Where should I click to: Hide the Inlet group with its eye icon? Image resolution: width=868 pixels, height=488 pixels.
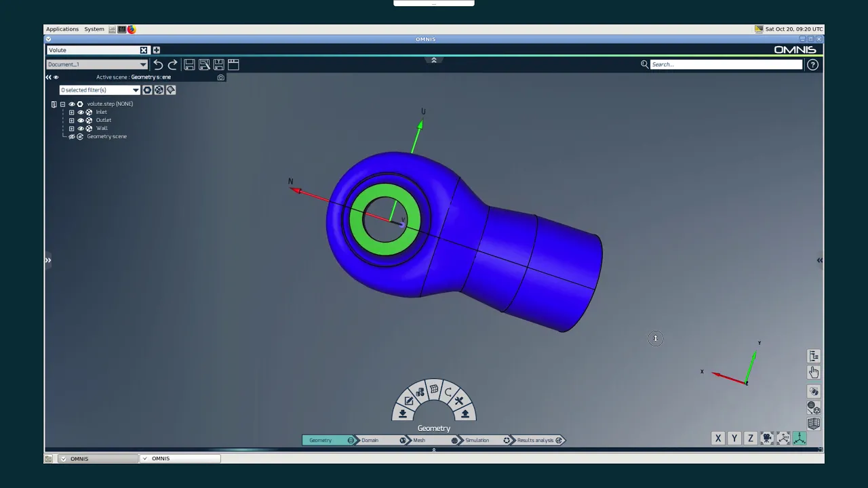80,112
